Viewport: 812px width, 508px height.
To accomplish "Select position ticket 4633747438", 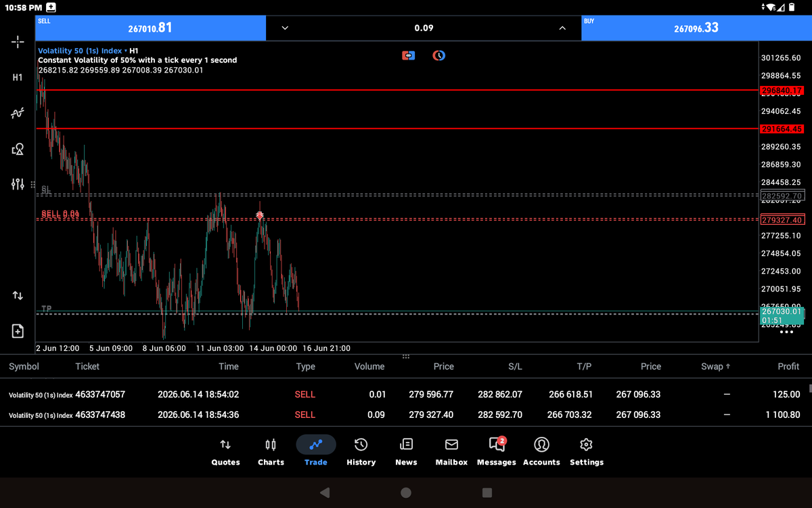I will [x=100, y=415].
